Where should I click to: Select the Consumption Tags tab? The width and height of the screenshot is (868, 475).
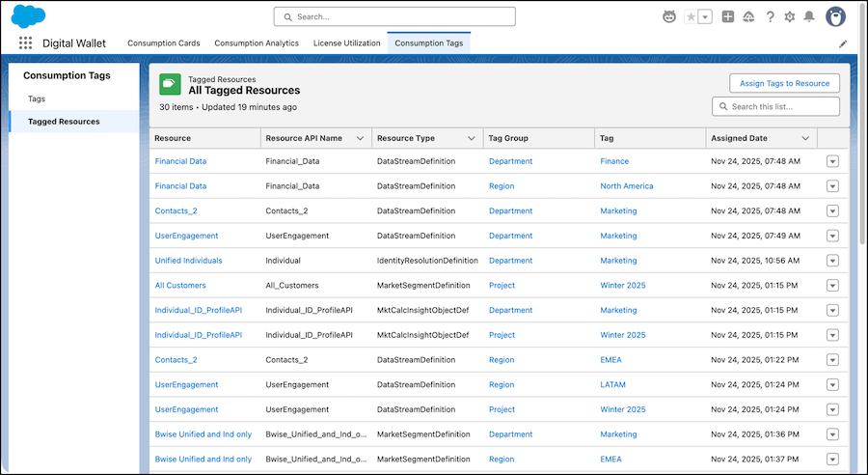(429, 43)
